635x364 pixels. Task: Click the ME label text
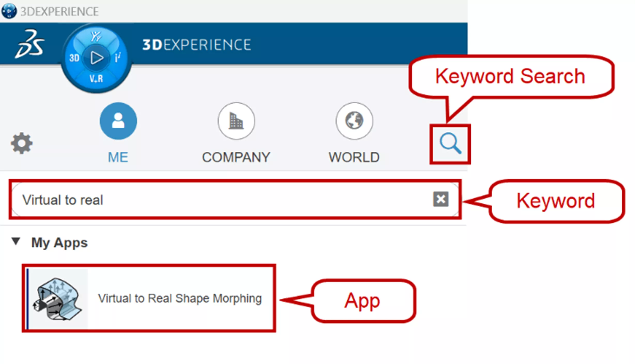pyautogui.click(x=118, y=157)
